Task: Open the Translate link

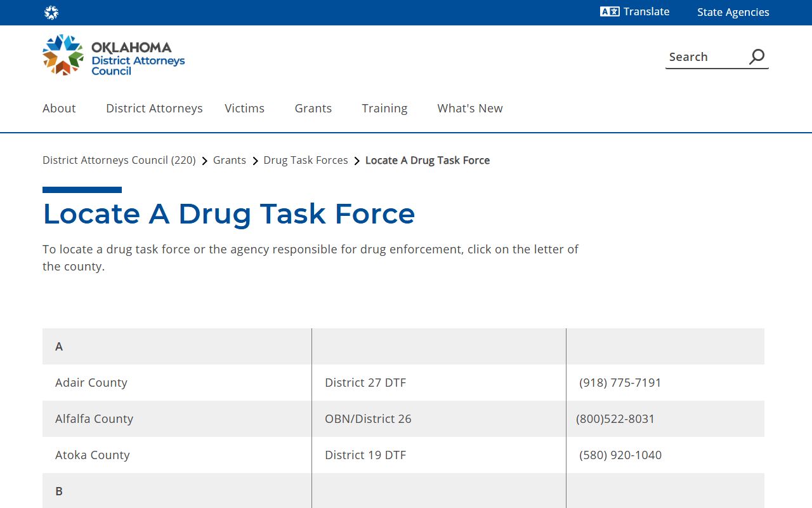Action: pyautogui.click(x=635, y=11)
